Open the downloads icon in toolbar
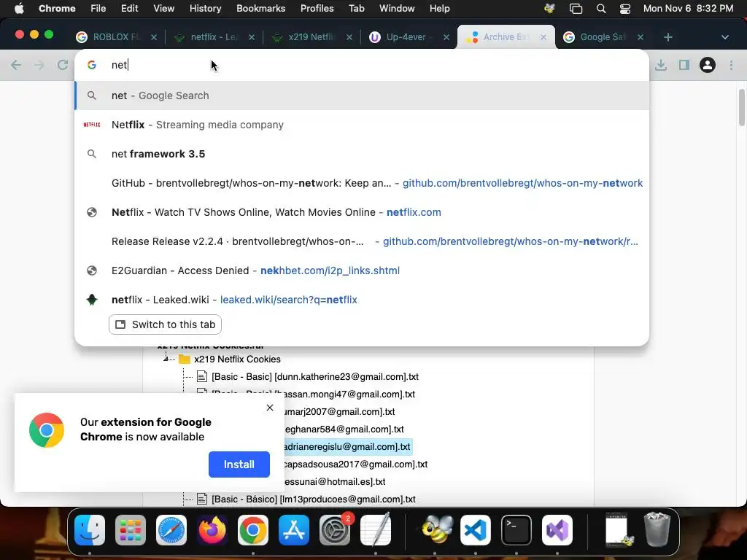Image resolution: width=747 pixels, height=560 pixels. (x=661, y=65)
